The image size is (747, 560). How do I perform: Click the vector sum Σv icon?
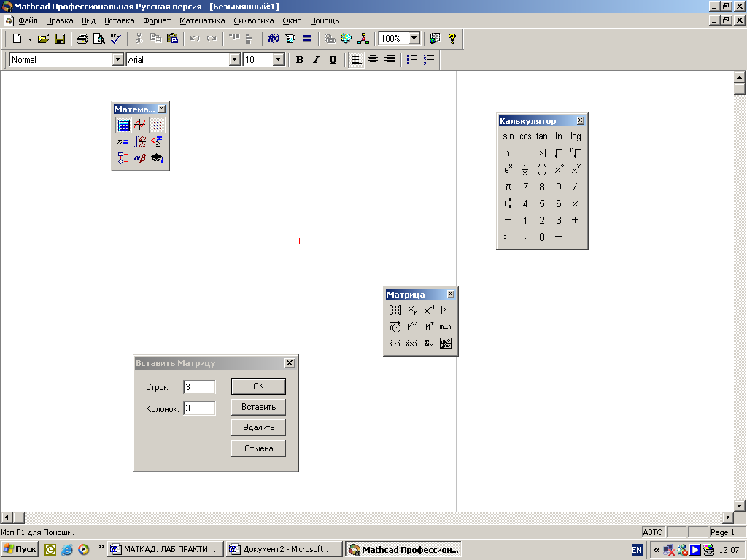coord(429,343)
